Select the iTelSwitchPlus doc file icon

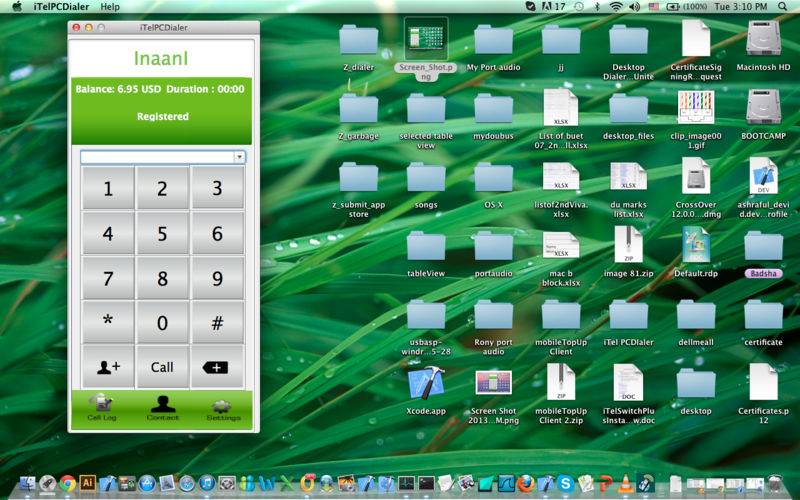tap(628, 383)
